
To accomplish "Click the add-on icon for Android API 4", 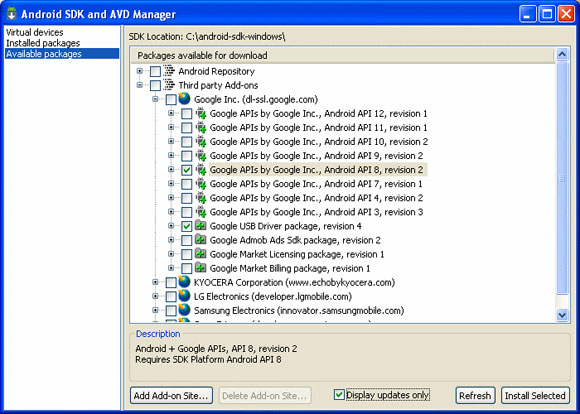I will tap(201, 198).
